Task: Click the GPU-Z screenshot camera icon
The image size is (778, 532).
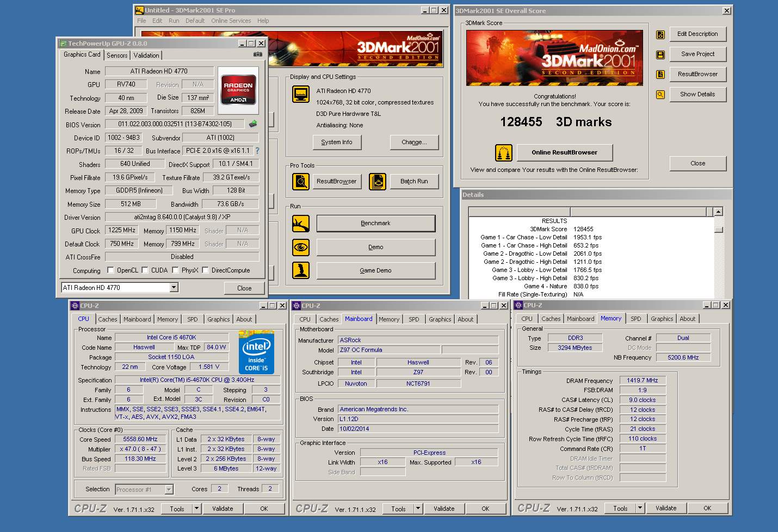Action: tap(258, 54)
